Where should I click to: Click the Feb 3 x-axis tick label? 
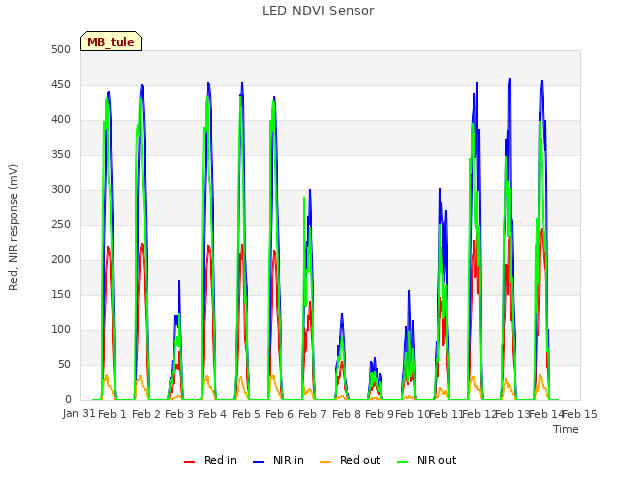tap(180, 414)
